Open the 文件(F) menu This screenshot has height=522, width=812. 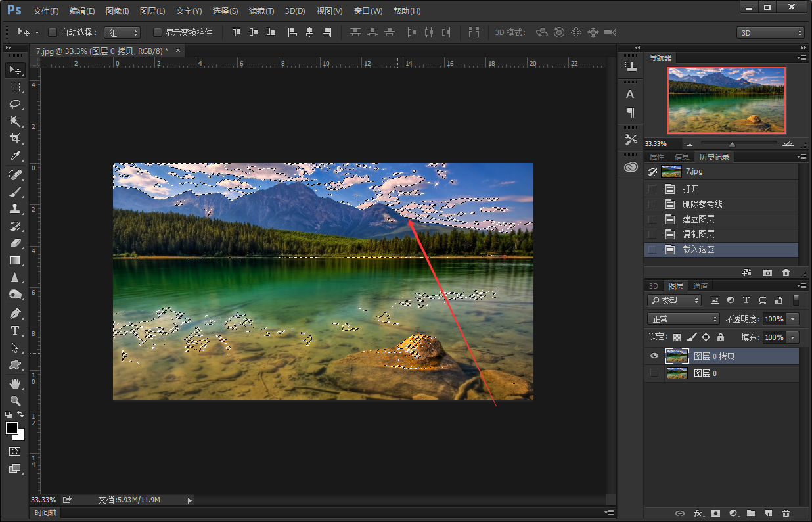click(46, 11)
